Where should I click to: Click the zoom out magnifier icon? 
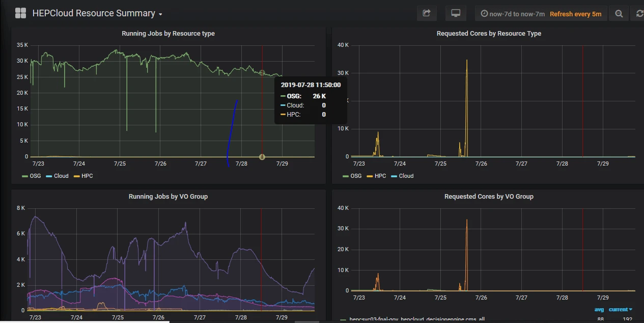(x=619, y=14)
